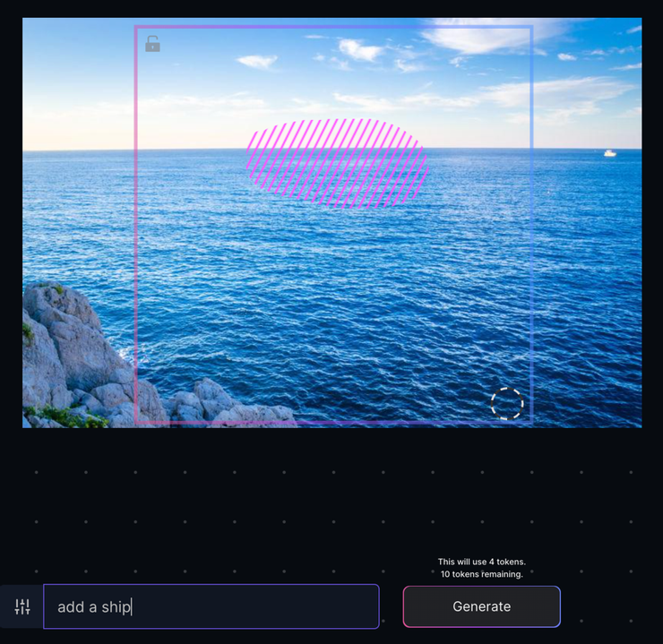The height and width of the screenshot is (644, 663).
Task: Click the '10 tokens remaining.' text
Action: click(482, 574)
